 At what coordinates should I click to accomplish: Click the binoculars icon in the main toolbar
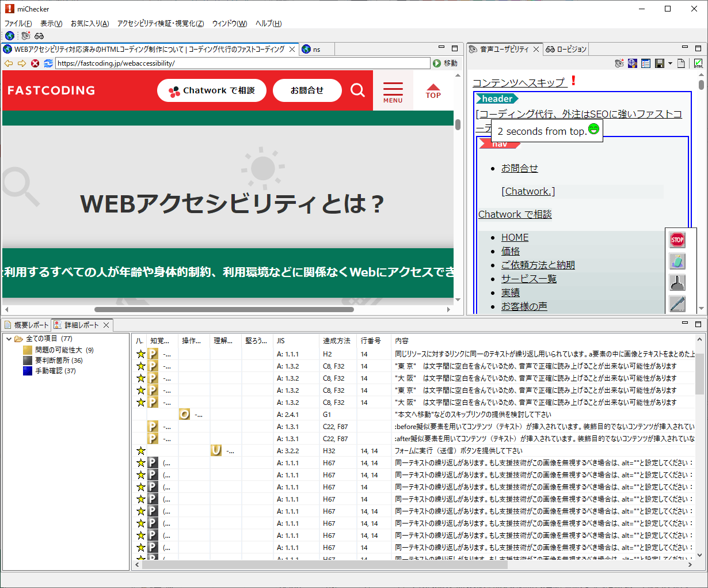click(39, 36)
